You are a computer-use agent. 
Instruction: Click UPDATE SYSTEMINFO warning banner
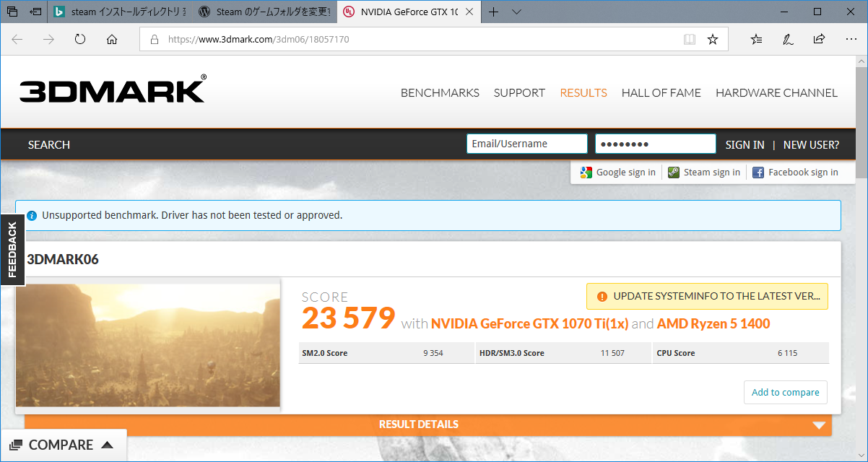pyautogui.click(x=708, y=296)
